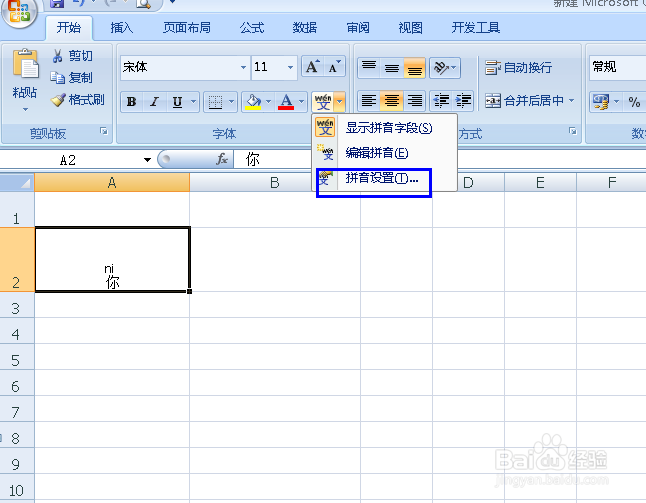Toggle Italic formatting
Viewport: 646px width, 503px height.
[154, 102]
